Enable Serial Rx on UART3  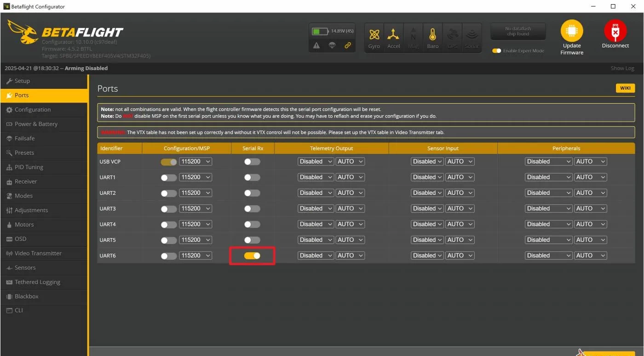(252, 209)
